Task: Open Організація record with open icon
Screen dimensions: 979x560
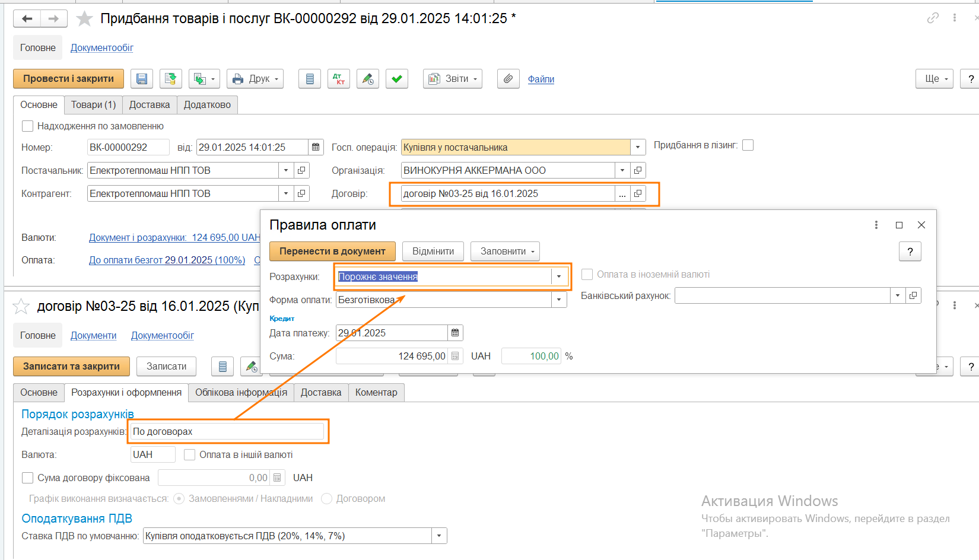Action: (638, 170)
